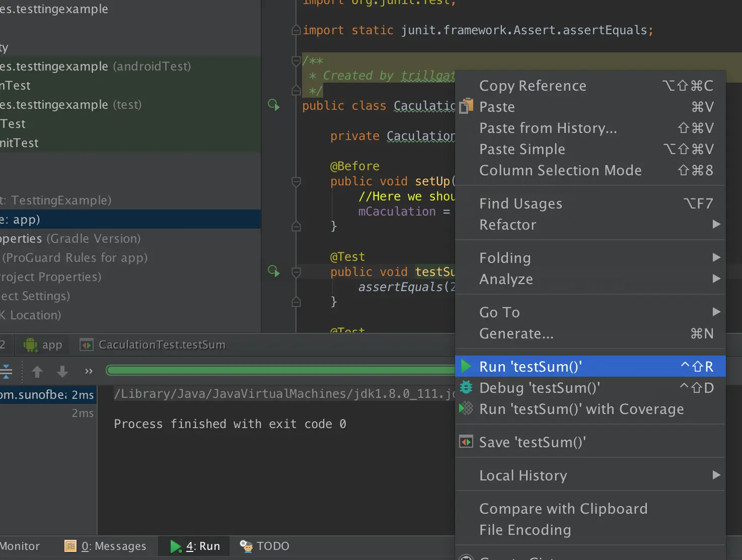Click the previous failed test up arrow
The image size is (742, 560).
tap(37, 372)
